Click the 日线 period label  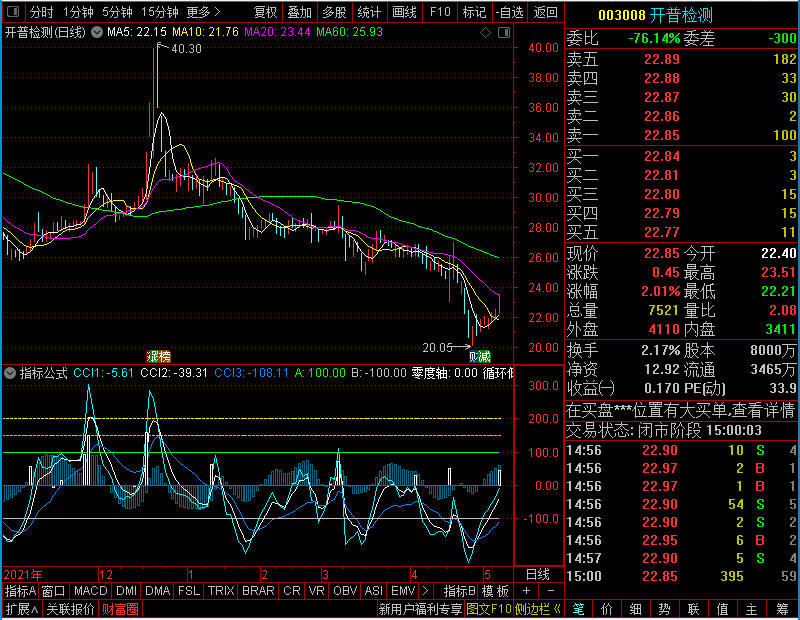[538, 575]
